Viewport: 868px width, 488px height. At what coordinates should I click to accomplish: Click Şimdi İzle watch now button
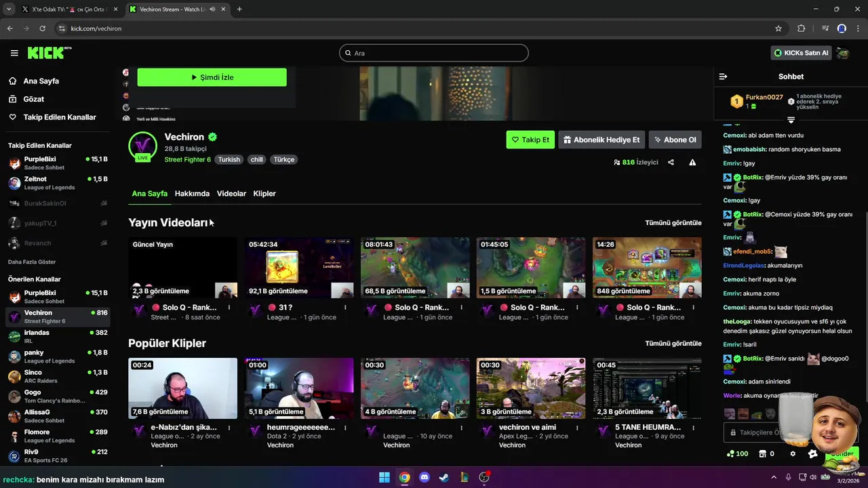click(212, 77)
